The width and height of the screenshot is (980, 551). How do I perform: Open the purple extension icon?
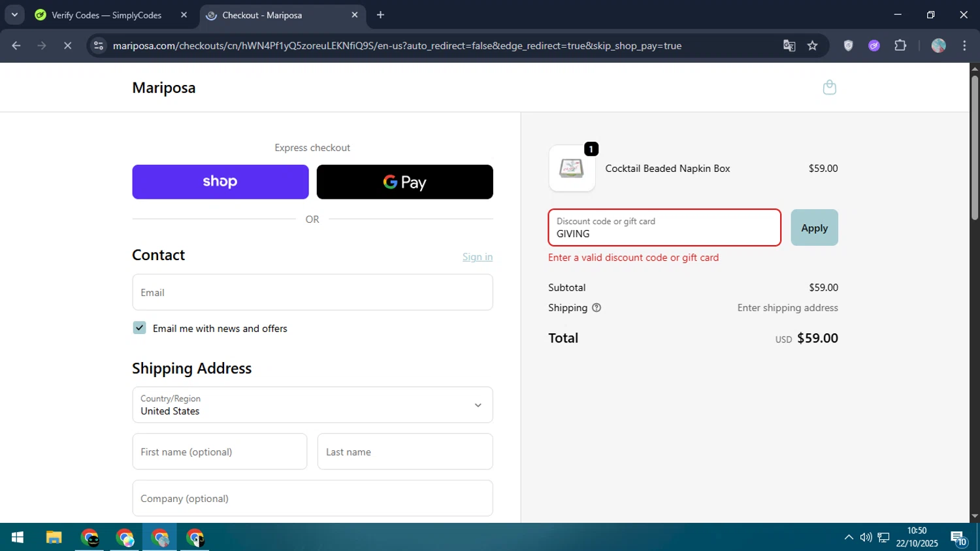point(874,46)
